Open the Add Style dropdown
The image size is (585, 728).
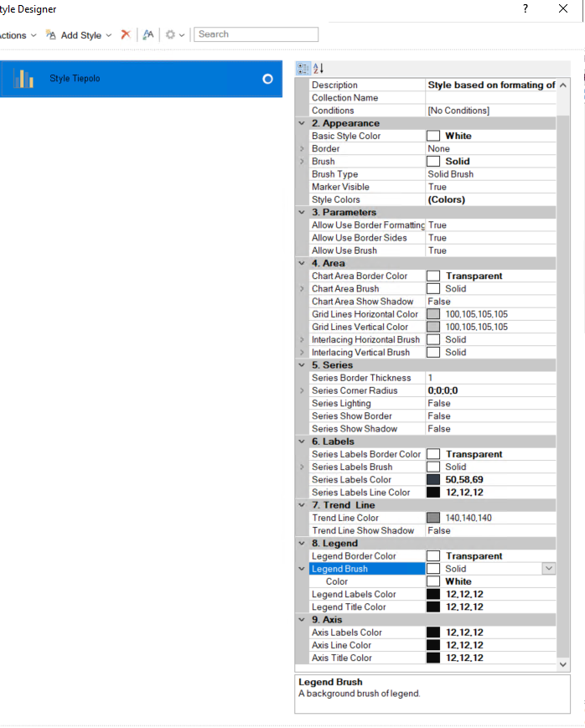coord(79,35)
